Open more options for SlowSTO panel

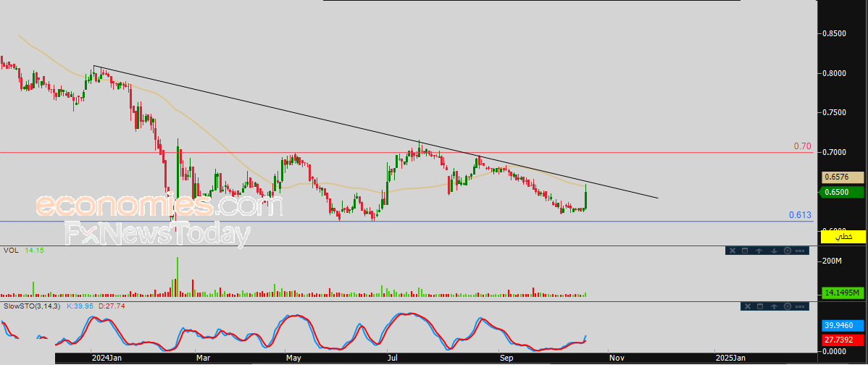[x=801, y=306]
